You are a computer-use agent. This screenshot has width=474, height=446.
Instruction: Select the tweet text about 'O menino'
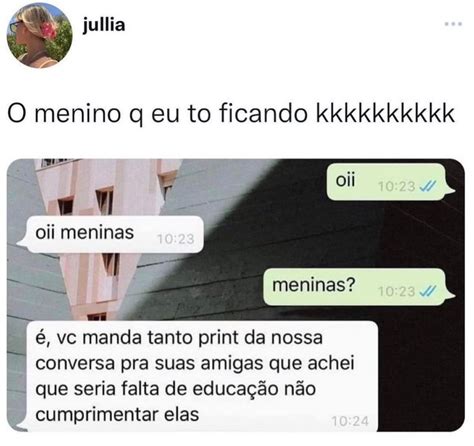[x=231, y=114]
